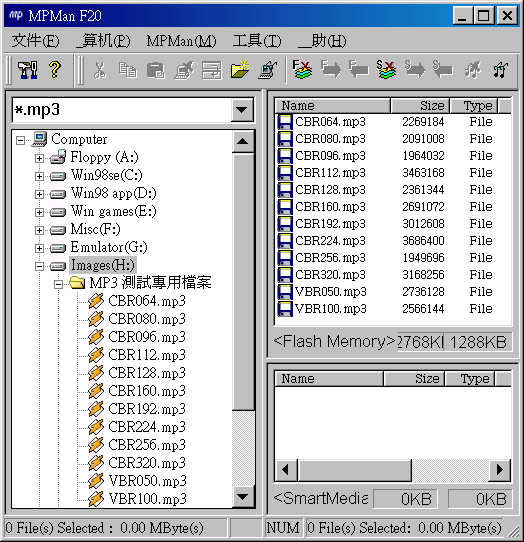Collapse the Images(H:) drive node
The height and width of the screenshot is (542, 524).
tap(39, 266)
